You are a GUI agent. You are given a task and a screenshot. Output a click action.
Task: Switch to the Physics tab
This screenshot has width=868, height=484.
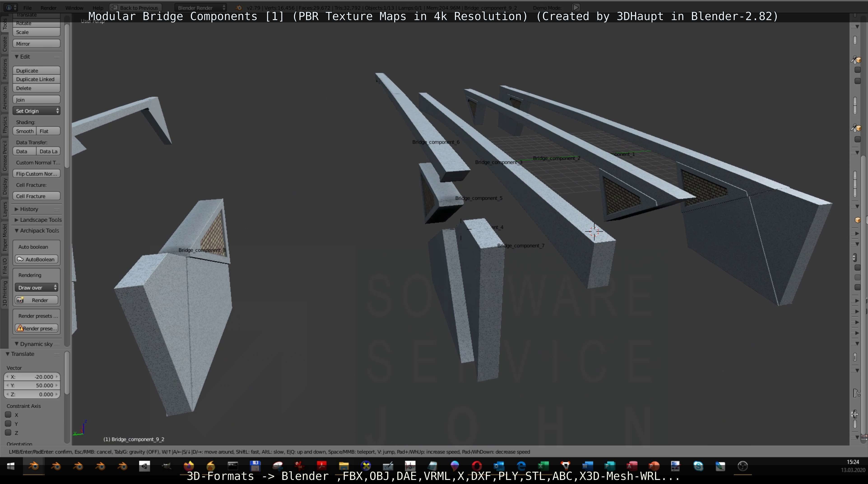coord(5,125)
